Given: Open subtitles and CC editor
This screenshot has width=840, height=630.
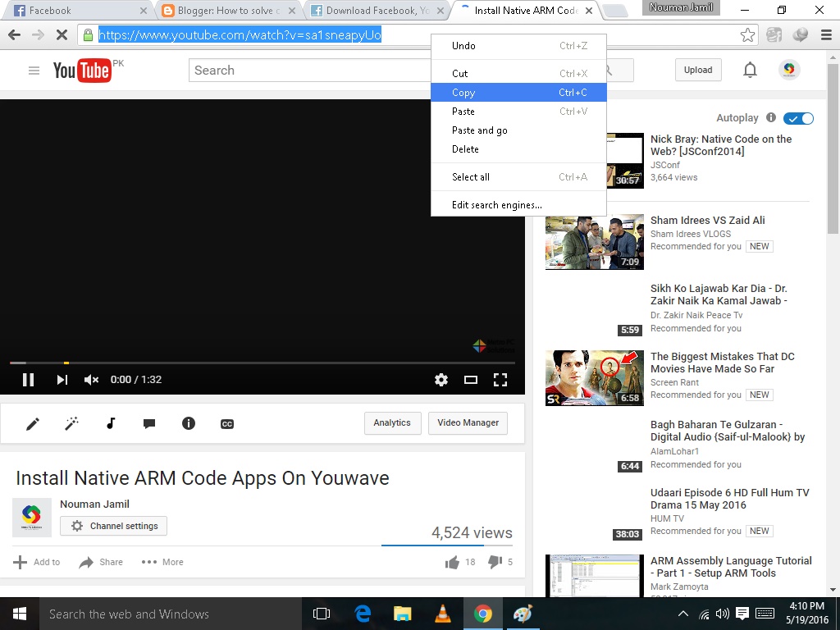Looking at the screenshot, I should point(227,424).
